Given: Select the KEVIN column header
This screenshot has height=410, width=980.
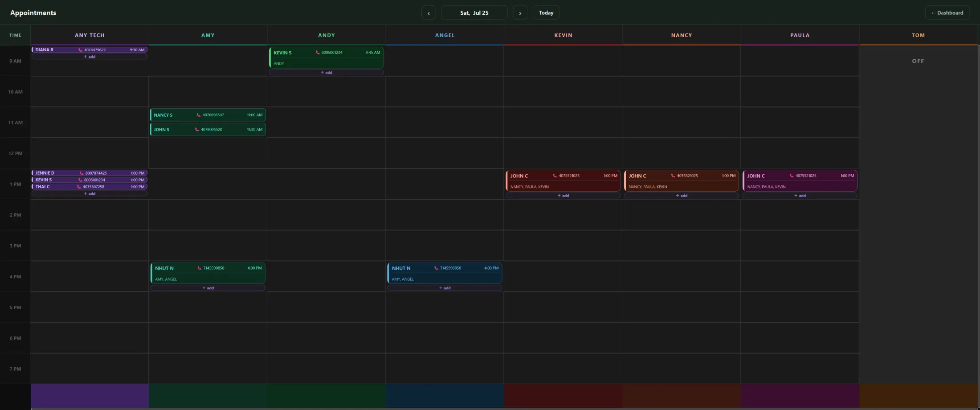Looking at the screenshot, I should [563, 35].
